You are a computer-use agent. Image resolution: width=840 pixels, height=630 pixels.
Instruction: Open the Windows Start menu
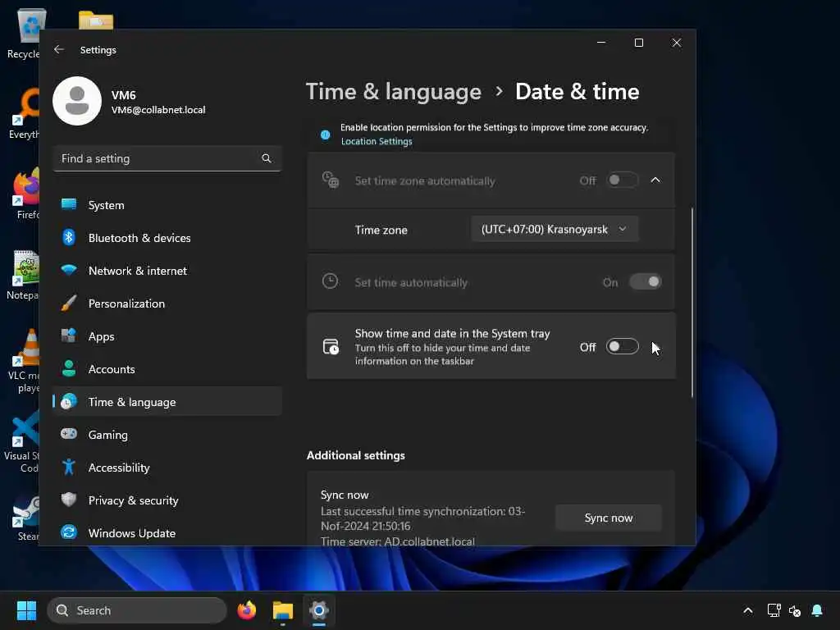[26, 610]
